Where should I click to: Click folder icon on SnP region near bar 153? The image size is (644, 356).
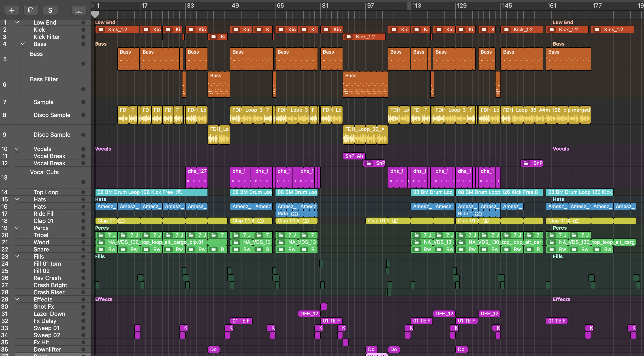pyautogui.click(x=526, y=163)
